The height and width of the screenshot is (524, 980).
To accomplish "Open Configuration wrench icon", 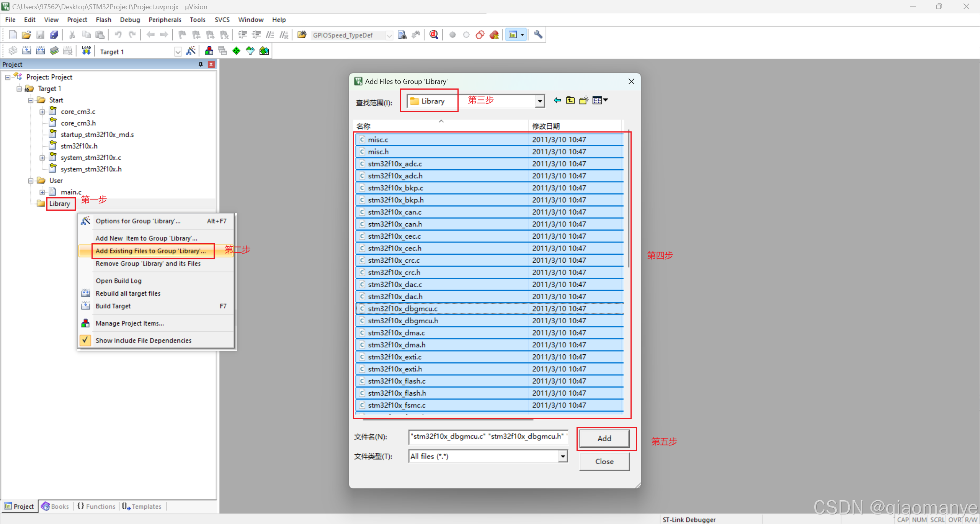I will (x=538, y=35).
